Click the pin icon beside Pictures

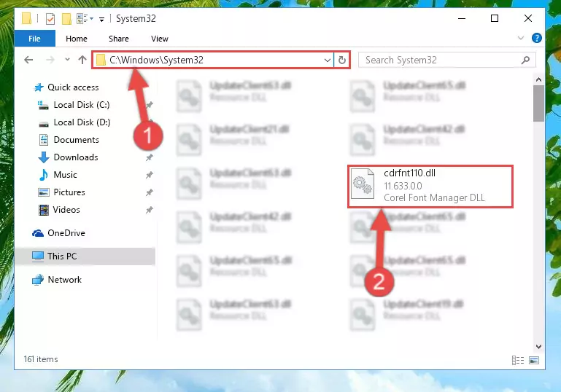click(150, 192)
